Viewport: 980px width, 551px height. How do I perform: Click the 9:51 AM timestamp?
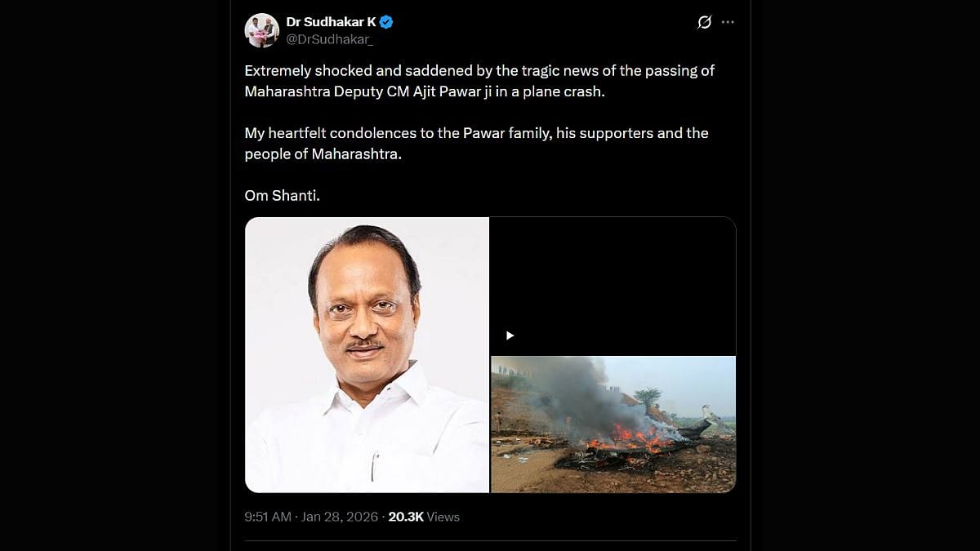pyautogui.click(x=268, y=517)
